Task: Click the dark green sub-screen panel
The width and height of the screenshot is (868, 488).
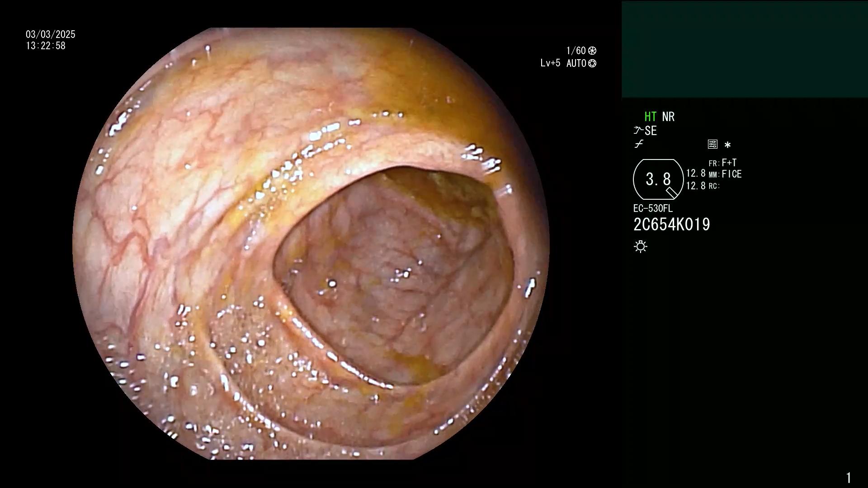Action: click(745, 49)
